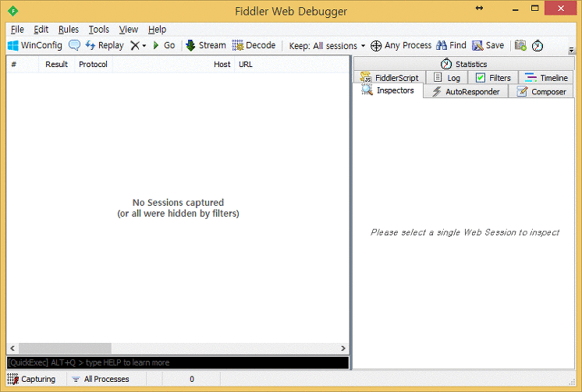
Task: Open the File menu
Action: point(17,30)
